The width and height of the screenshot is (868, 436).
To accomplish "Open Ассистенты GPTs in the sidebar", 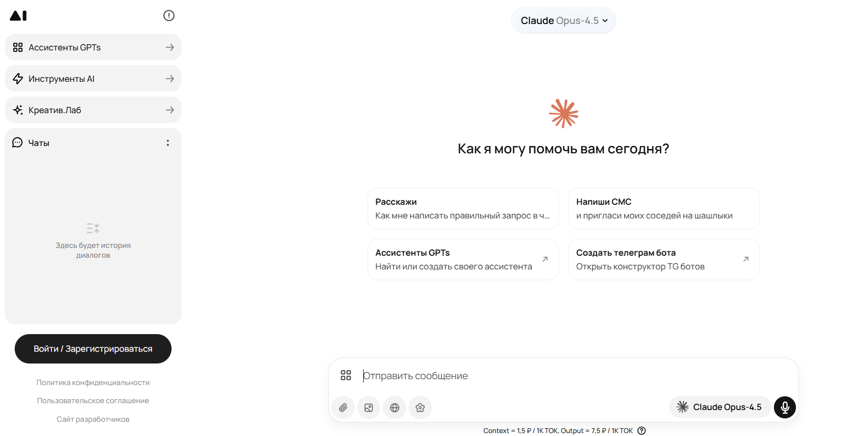I will 93,48.
